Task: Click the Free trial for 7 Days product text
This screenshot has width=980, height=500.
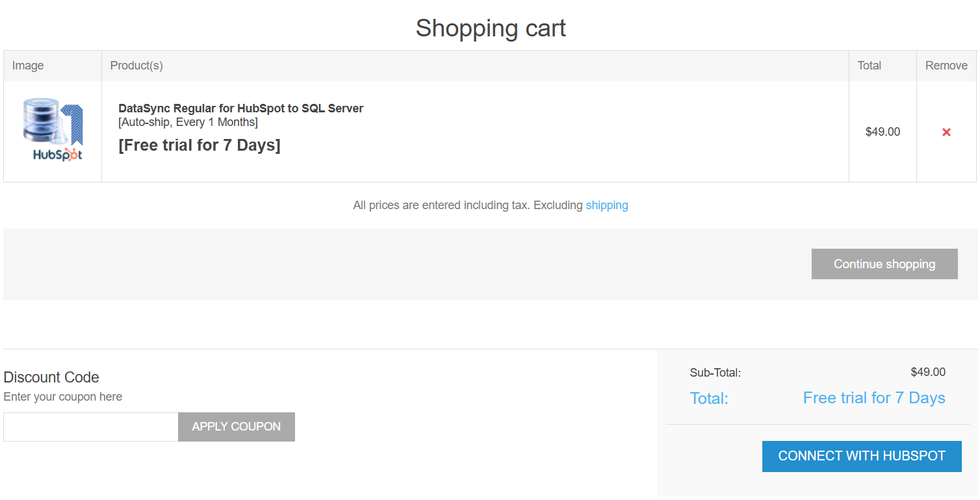Action: (x=200, y=145)
